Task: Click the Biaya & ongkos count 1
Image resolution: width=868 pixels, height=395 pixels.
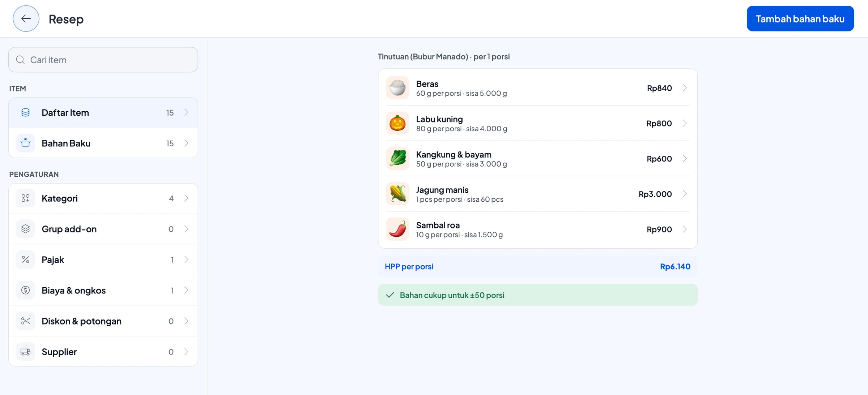Action: 172,290
